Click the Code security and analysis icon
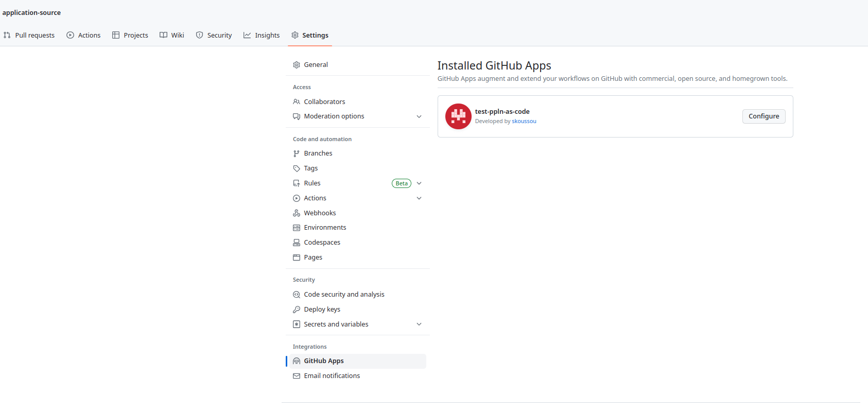 point(297,295)
